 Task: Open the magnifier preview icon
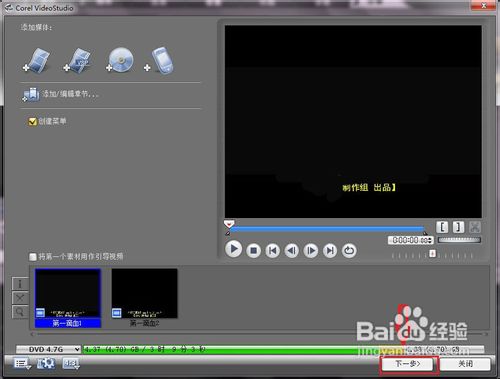coord(20,312)
